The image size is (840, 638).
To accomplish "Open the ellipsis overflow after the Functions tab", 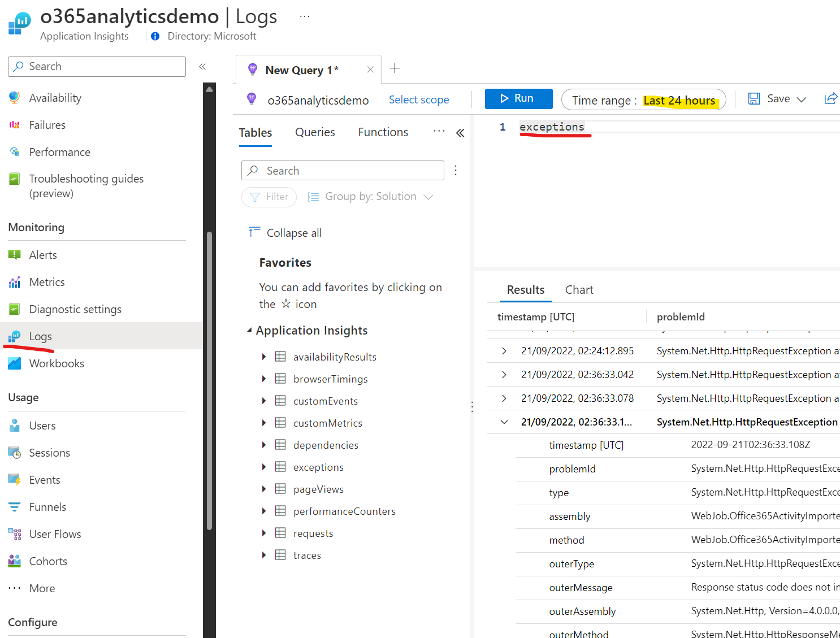I will pos(439,131).
